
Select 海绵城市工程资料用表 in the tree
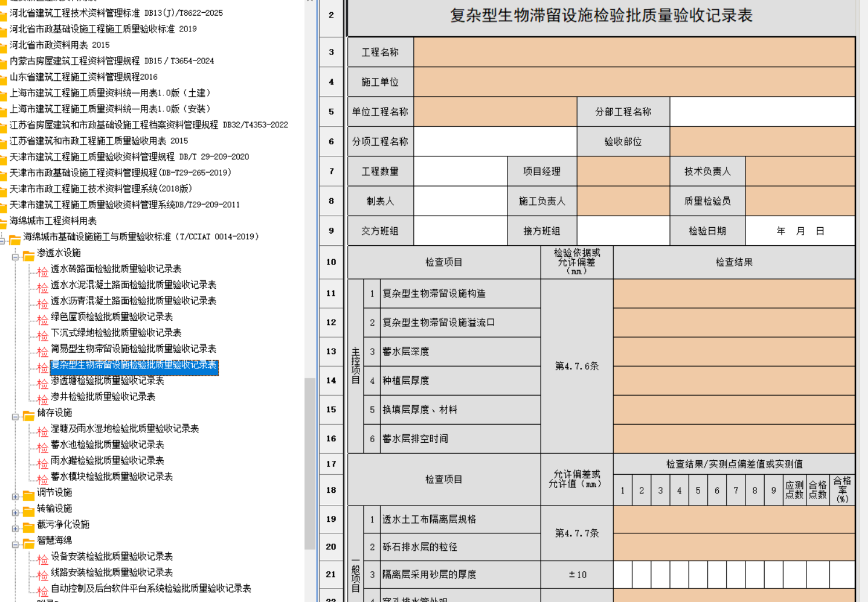tap(53, 220)
